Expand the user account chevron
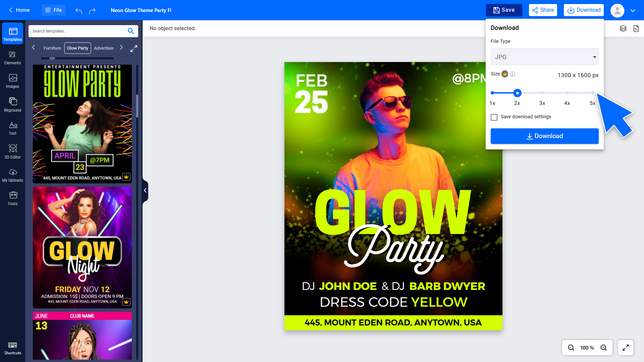The width and height of the screenshot is (644, 362). point(633,10)
